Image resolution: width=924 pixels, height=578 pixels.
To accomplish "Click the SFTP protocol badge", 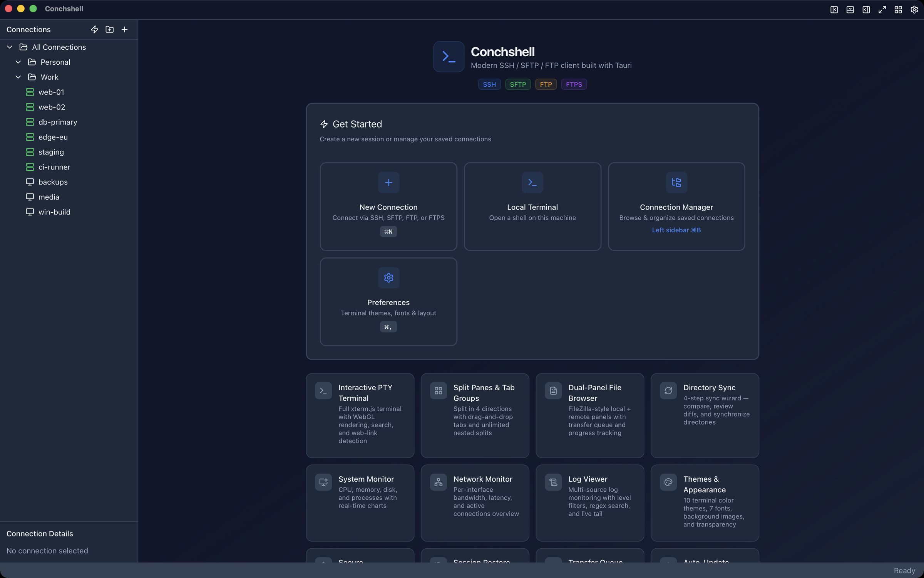I will click(x=518, y=84).
